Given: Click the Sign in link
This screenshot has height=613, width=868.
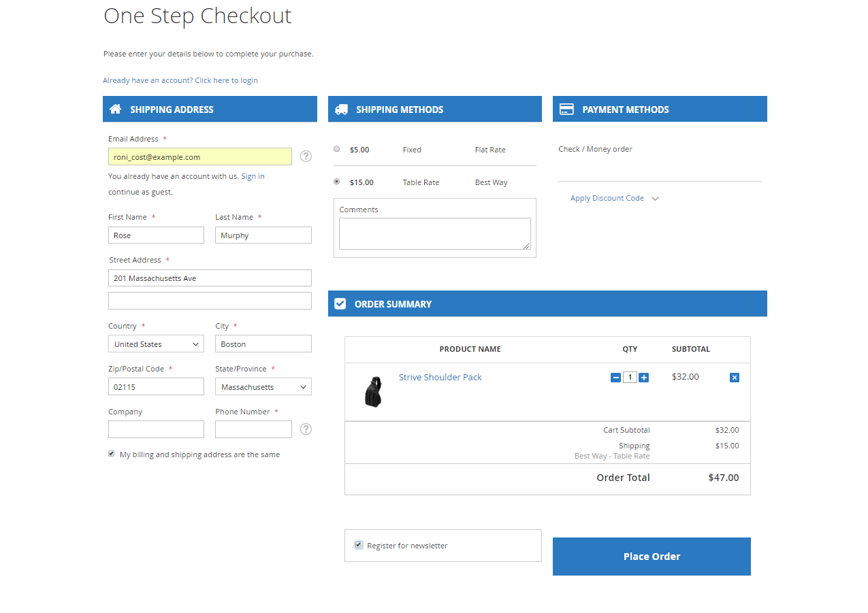Looking at the screenshot, I should (x=253, y=176).
